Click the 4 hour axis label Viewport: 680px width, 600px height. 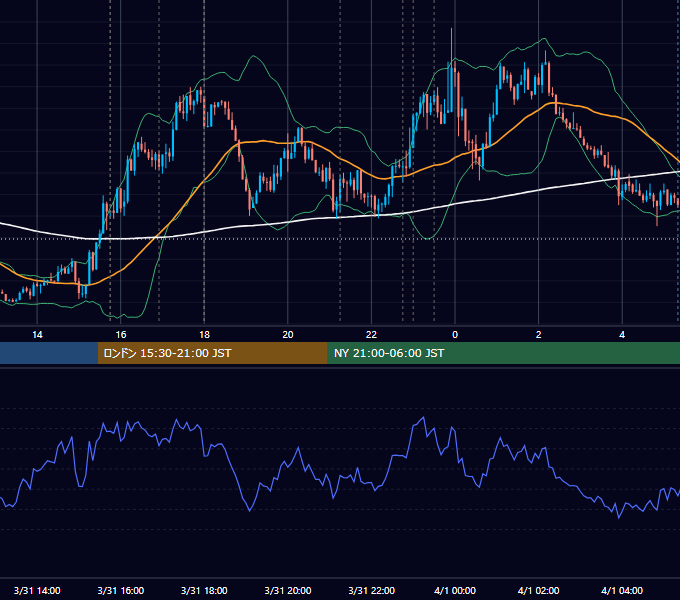[622, 335]
